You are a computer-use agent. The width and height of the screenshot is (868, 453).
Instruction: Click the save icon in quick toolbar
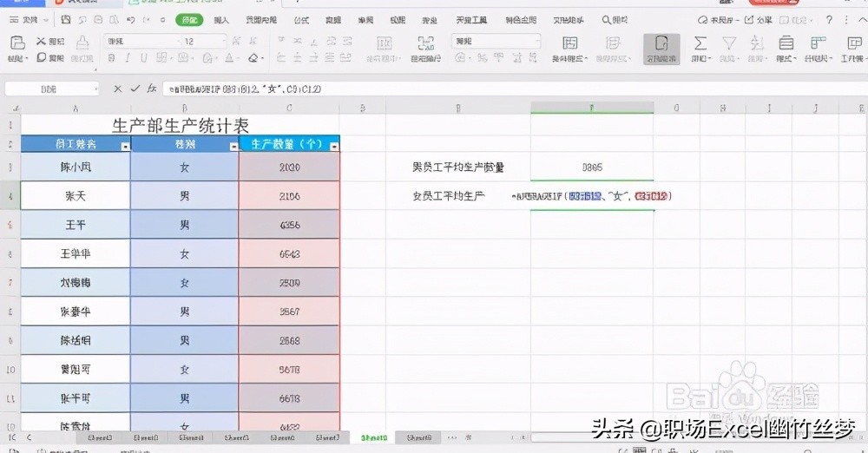[66, 20]
